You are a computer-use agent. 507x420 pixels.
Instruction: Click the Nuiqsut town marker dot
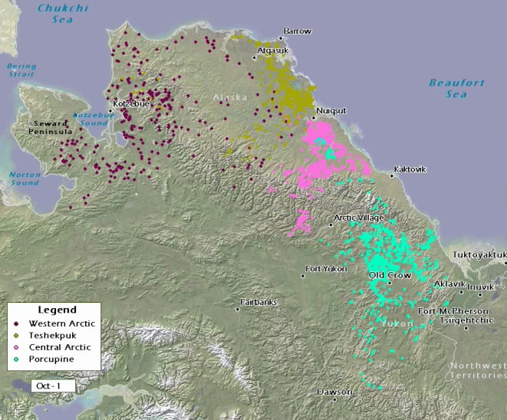(313, 118)
